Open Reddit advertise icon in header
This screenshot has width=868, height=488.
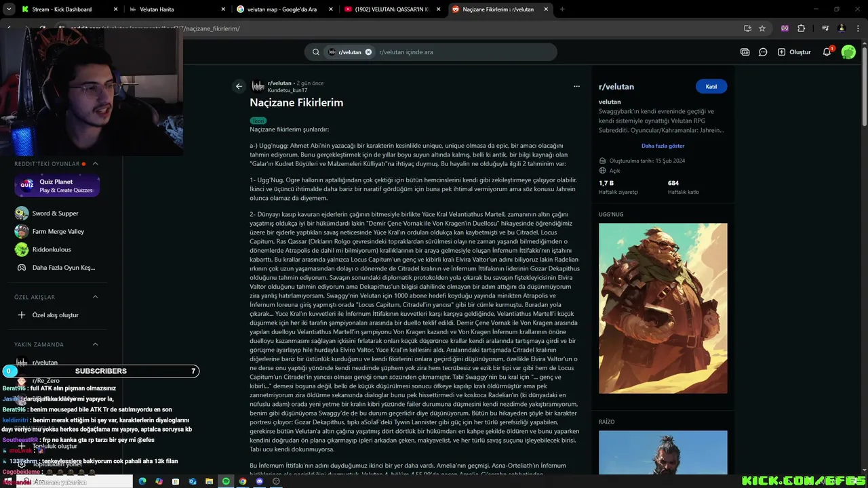coord(745,52)
